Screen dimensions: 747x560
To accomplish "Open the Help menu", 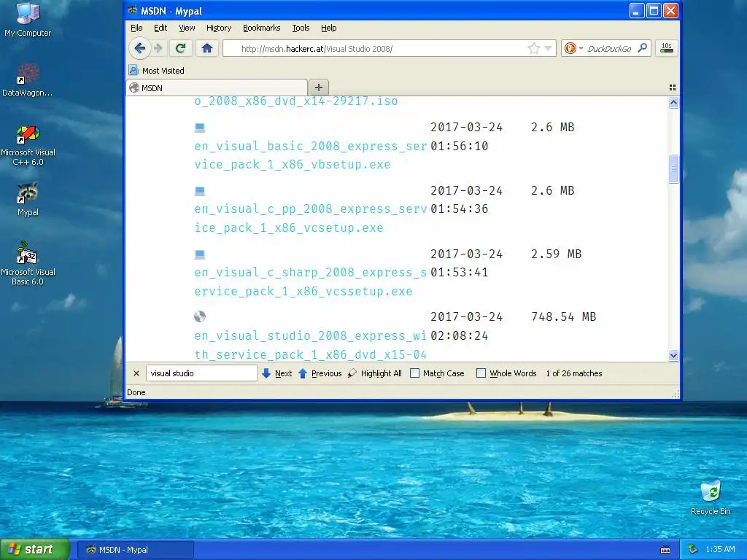I will pyautogui.click(x=329, y=28).
